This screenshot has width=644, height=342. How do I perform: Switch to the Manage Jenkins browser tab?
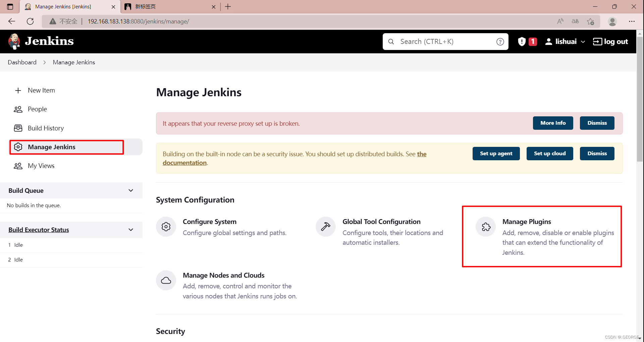70,7
